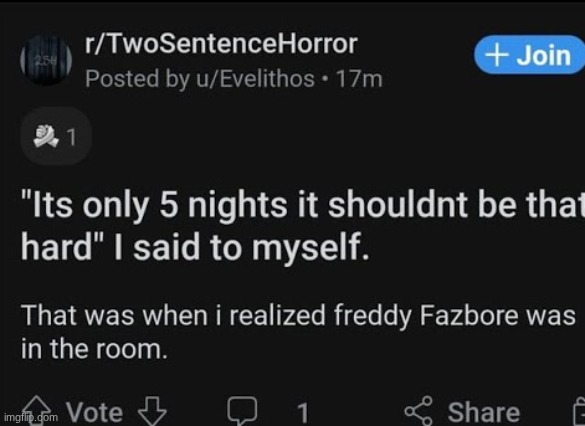Tap the downvote arrow icon

pos(152,411)
